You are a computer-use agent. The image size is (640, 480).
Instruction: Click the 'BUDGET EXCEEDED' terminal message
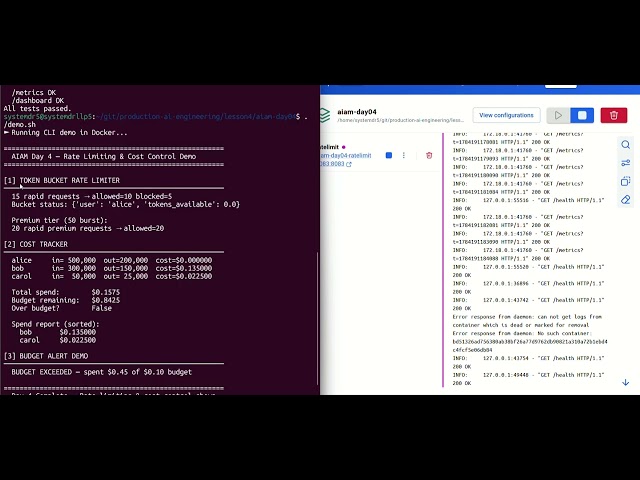tap(102, 372)
